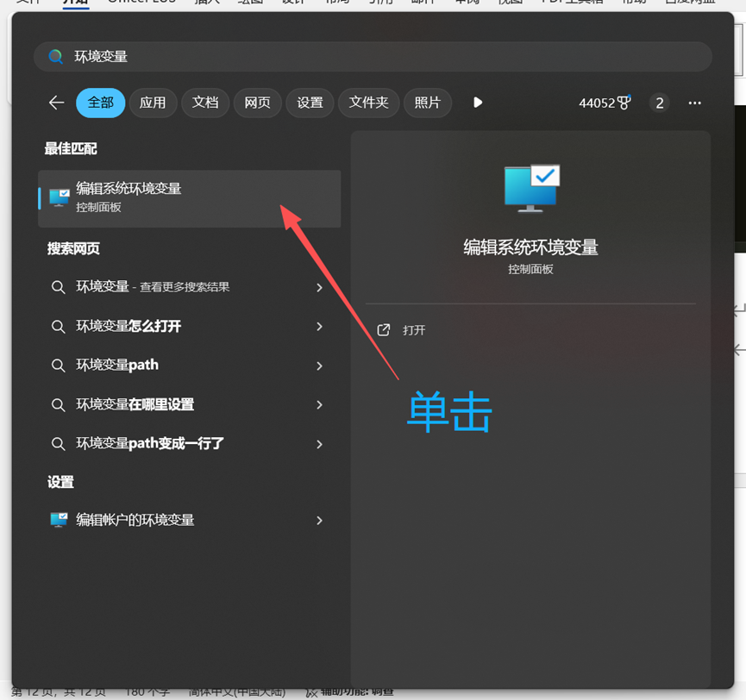
Task: Open 环境变量path变成一行了 web suggestion
Action: pyautogui.click(x=190, y=444)
